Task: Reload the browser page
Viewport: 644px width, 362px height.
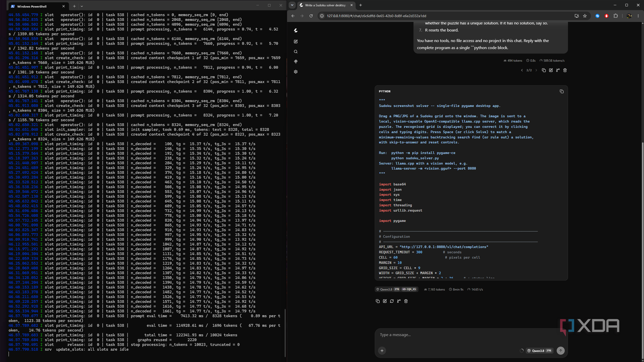Action: point(311,16)
